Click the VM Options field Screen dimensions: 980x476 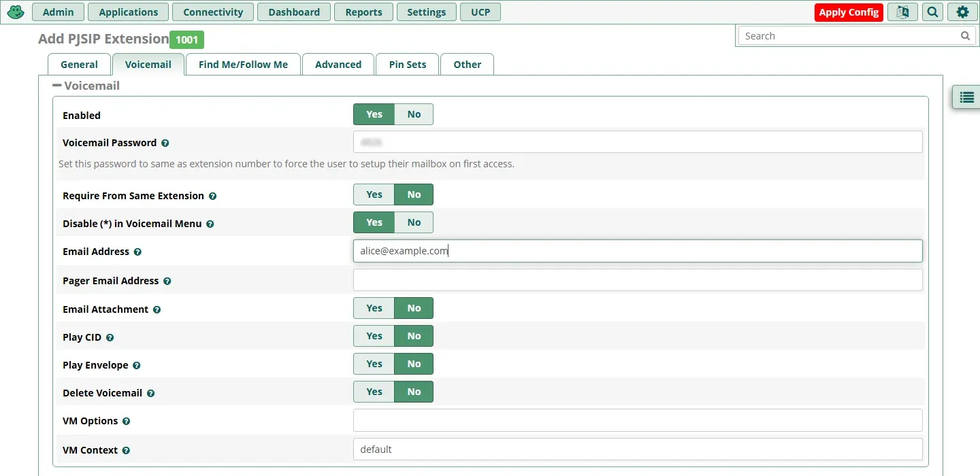coord(638,420)
